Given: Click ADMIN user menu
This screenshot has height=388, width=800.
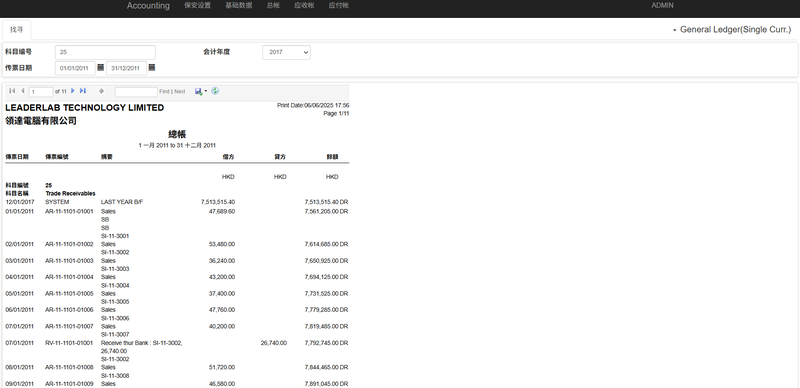Looking at the screenshot, I should pos(662,6).
